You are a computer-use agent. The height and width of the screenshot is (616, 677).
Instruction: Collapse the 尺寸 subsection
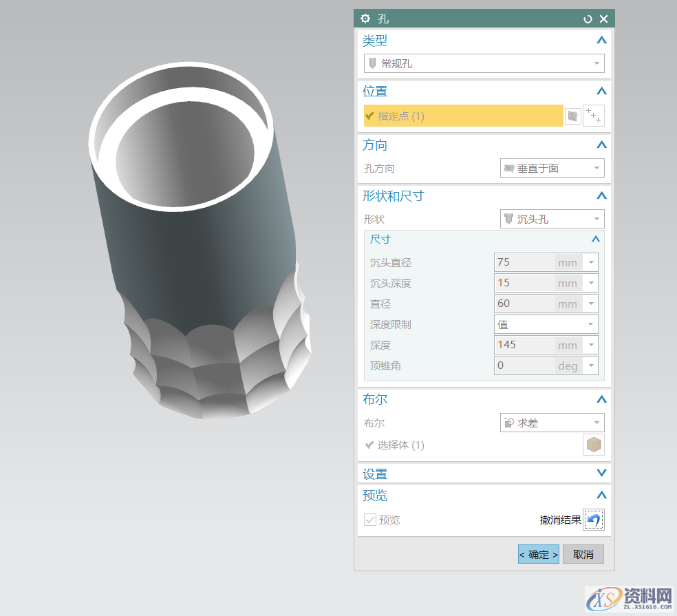coord(595,239)
